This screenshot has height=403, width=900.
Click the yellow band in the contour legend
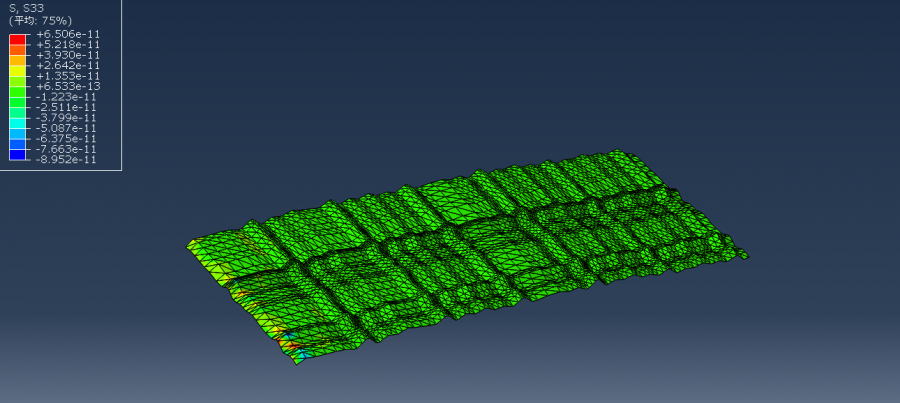coord(17,71)
